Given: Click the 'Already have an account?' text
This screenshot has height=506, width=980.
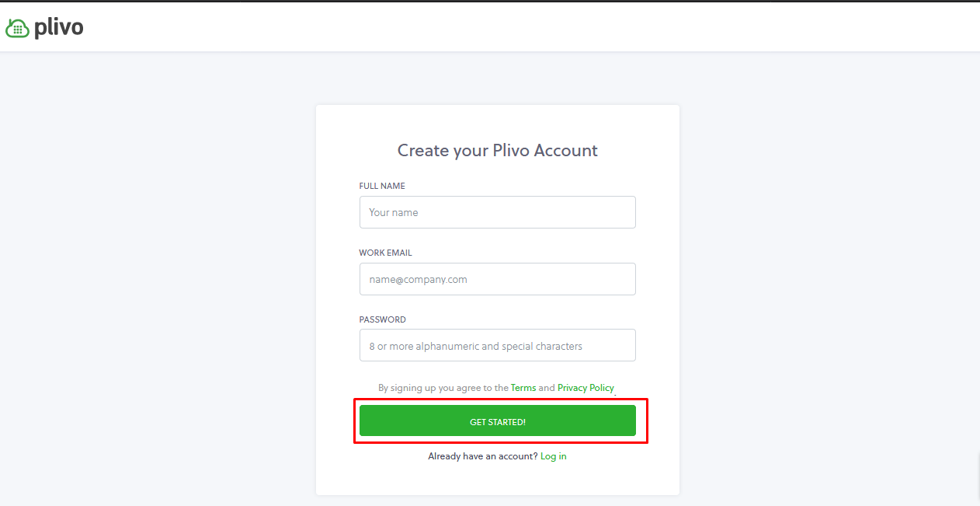Looking at the screenshot, I should coord(482,456).
